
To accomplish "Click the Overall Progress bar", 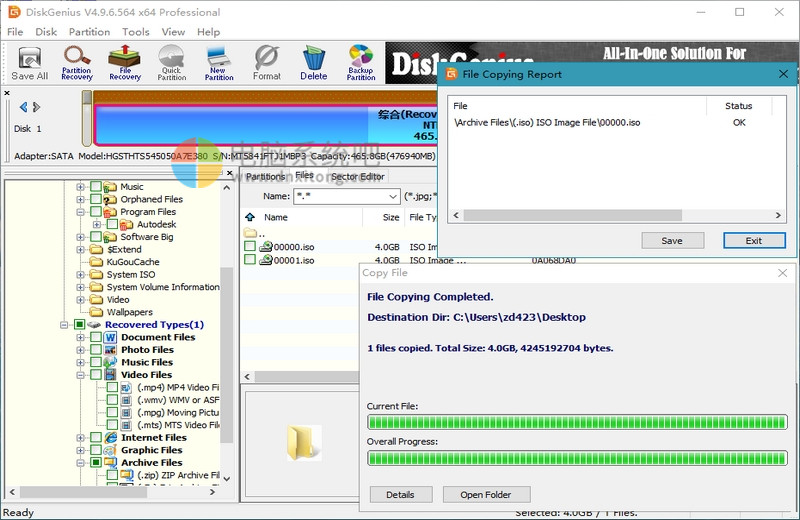I will 577,458.
